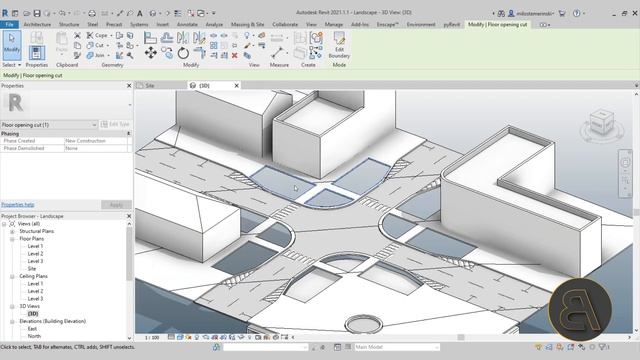Open the File menu
Screen dimensions: 640x360
click(x=9, y=24)
